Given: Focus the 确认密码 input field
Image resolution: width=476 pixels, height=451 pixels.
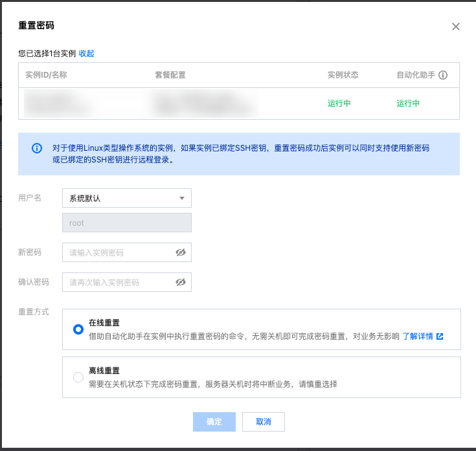Looking at the screenshot, I should click(127, 282).
